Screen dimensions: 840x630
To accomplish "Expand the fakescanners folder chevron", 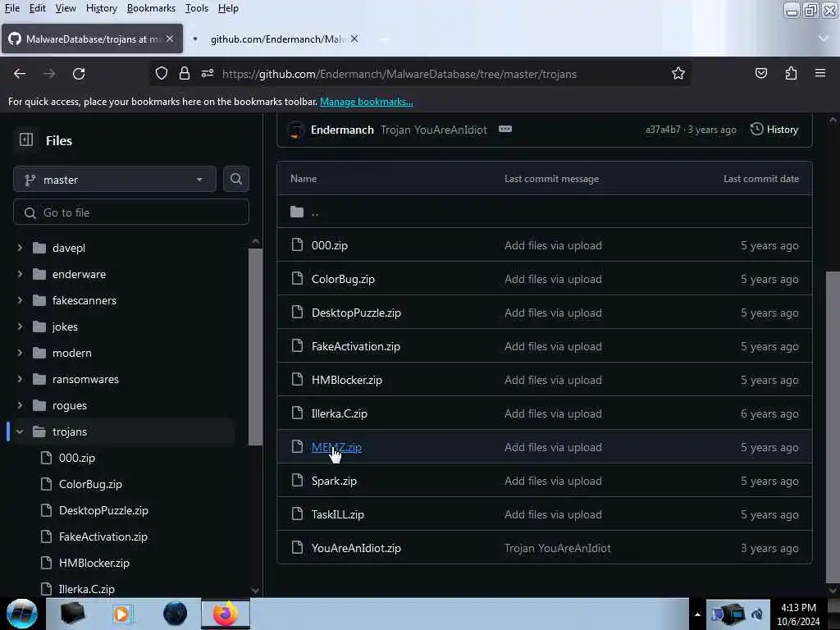I will point(20,300).
